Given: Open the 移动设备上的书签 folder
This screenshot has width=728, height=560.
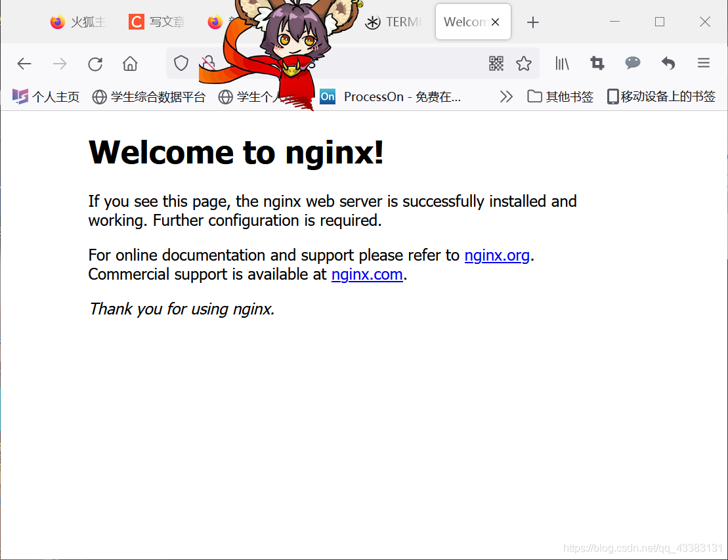Looking at the screenshot, I should [661, 97].
